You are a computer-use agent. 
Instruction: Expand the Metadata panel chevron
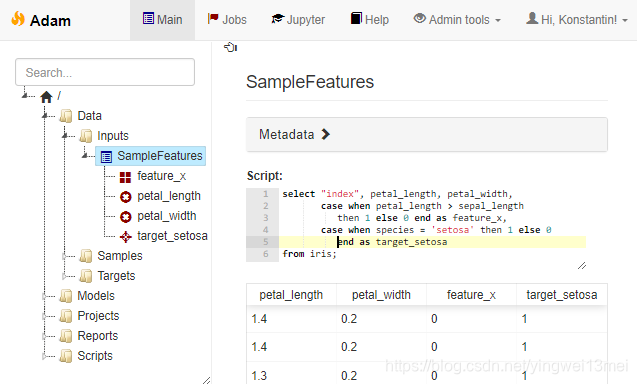pos(325,134)
